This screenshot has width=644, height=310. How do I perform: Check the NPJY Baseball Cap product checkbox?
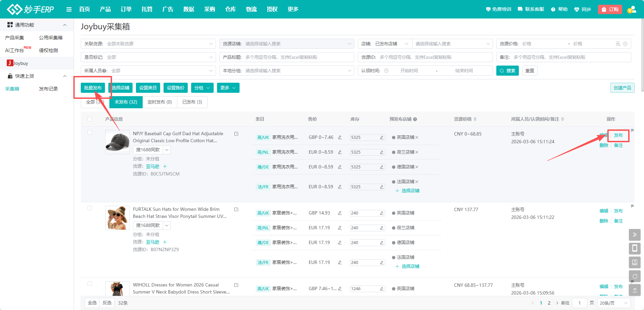pos(90,132)
